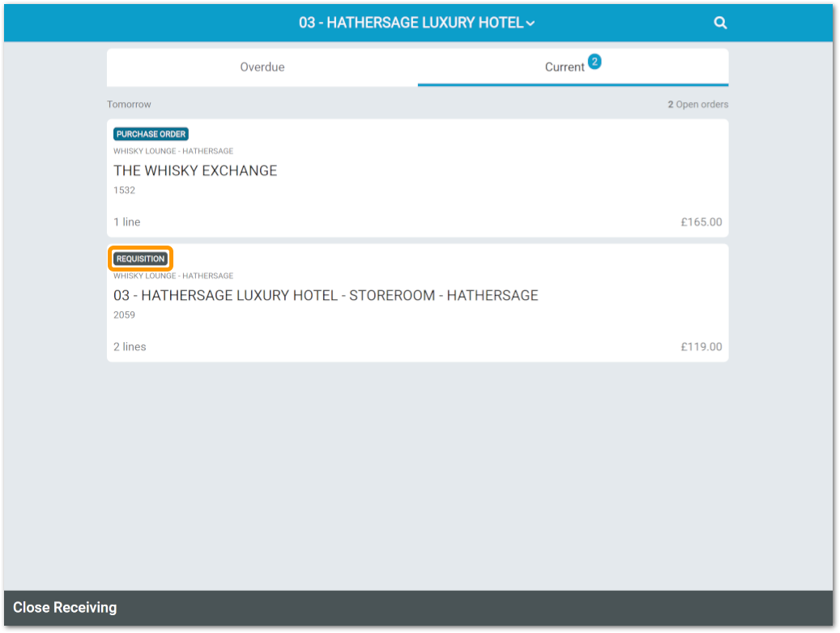Click Whisky Lounge label under Purchase Order badge
This screenshot has width=840, height=633.
(x=173, y=152)
